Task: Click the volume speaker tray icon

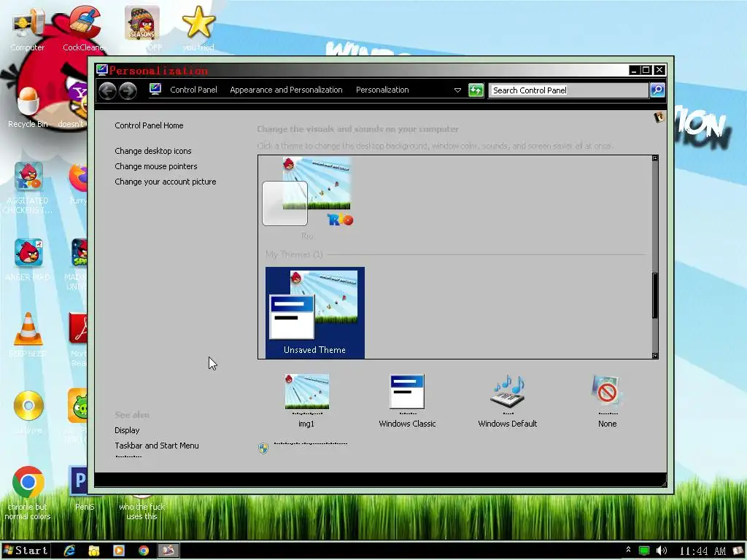Action: point(661,551)
